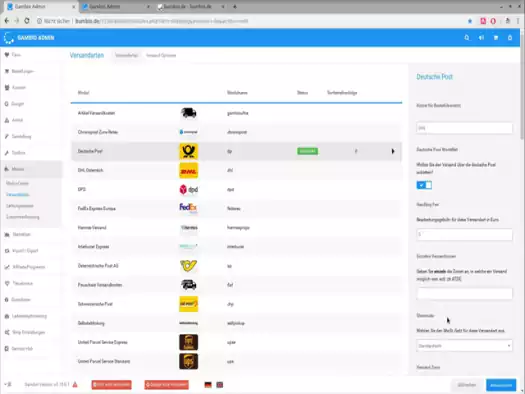Switch to the Versand Optionen tab
This screenshot has height=394, width=525.
pos(161,55)
